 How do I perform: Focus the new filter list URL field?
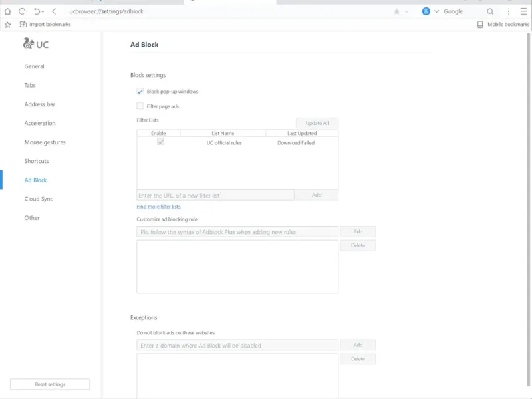tap(215, 196)
